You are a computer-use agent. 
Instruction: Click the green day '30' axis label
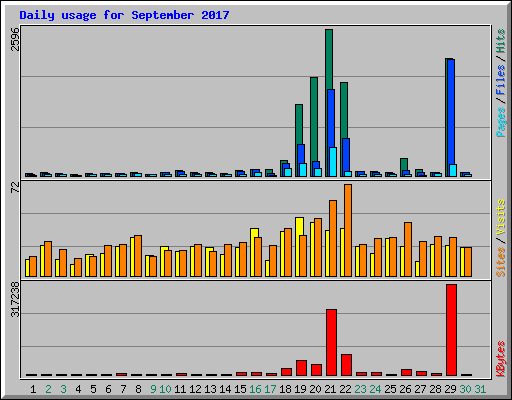[x=465, y=389]
